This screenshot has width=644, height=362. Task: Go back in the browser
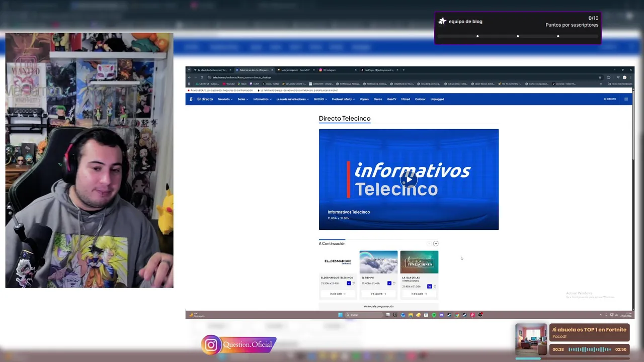tap(189, 77)
